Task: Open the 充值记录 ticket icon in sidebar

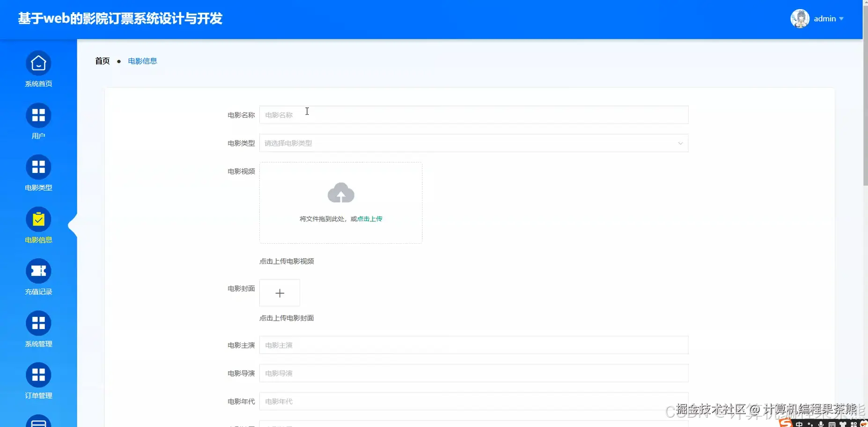Action: [x=38, y=270]
